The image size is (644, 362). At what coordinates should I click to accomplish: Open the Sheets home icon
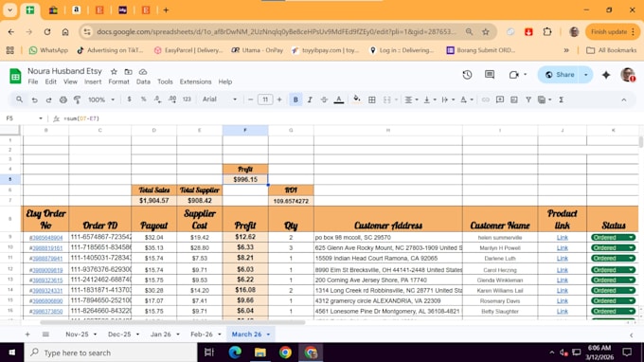(15, 76)
